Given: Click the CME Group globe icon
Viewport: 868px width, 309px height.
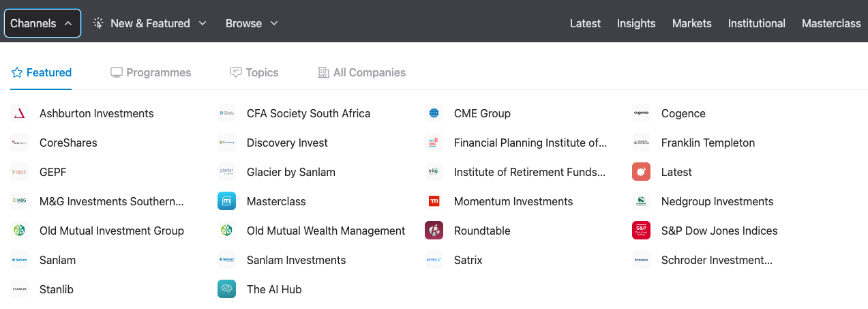Looking at the screenshot, I should [434, 113].
